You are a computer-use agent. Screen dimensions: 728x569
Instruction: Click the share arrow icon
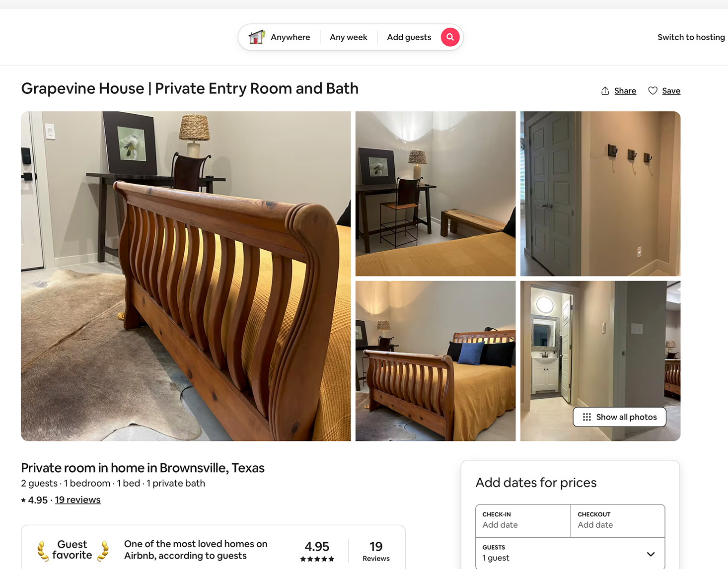click(x=605, y=91)
